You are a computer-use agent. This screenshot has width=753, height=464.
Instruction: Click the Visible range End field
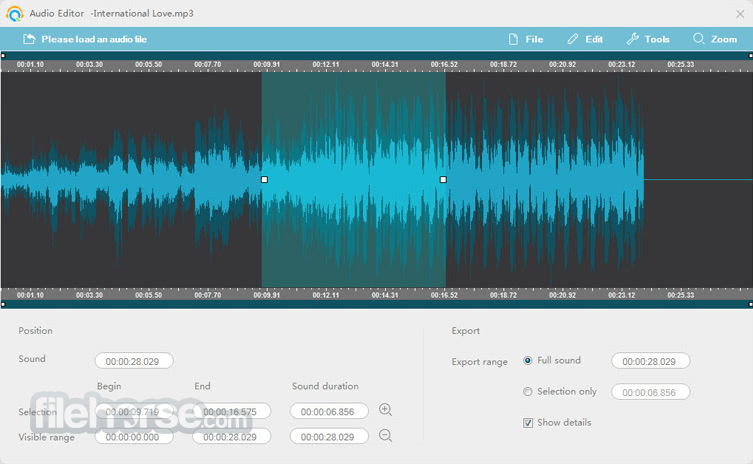231,437
